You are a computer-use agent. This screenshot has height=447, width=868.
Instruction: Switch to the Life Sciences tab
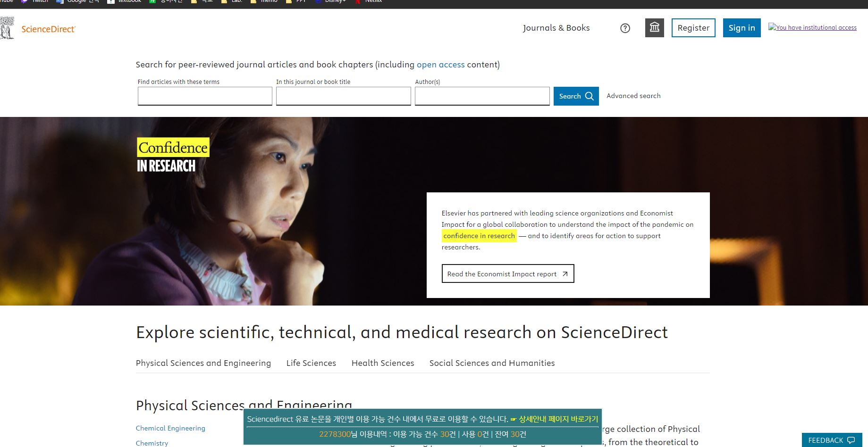pos(311,363)
